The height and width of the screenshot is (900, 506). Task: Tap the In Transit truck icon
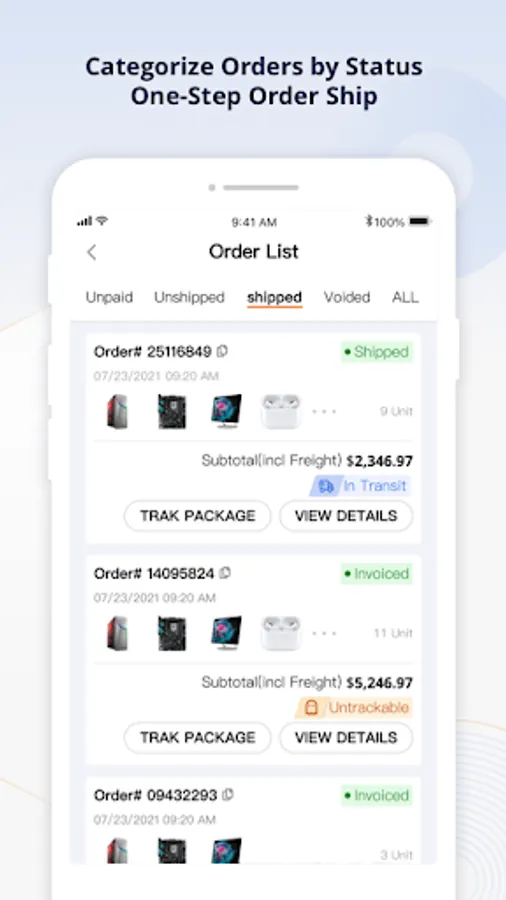(326, 486)
